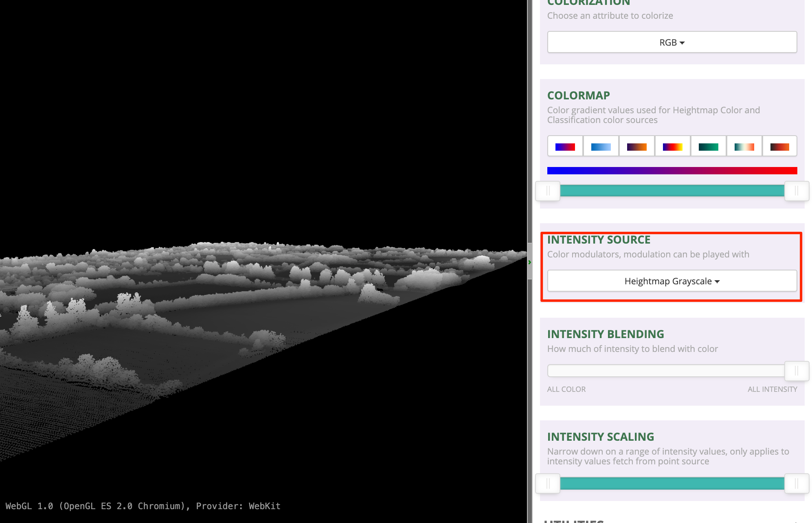Click the blue-to-red colormap preview bar
This screenshot has height=523, width=812.
(x=672, y=171)
